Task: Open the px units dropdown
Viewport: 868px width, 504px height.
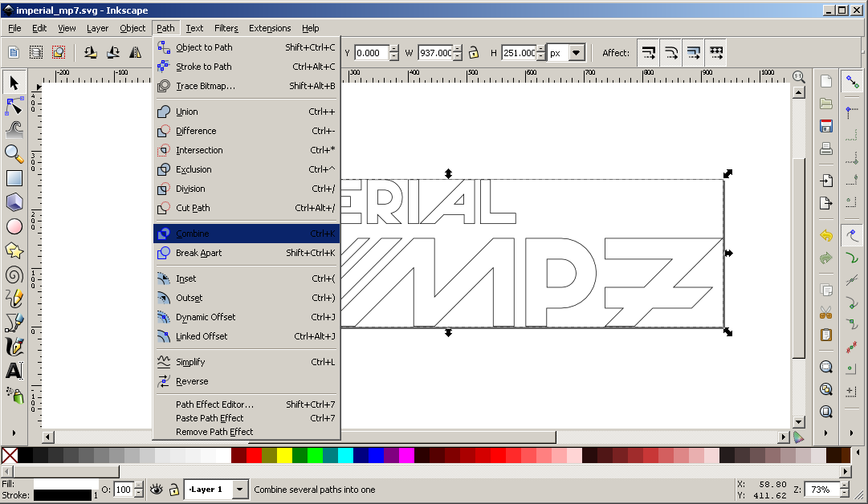Action: (567, 53)
